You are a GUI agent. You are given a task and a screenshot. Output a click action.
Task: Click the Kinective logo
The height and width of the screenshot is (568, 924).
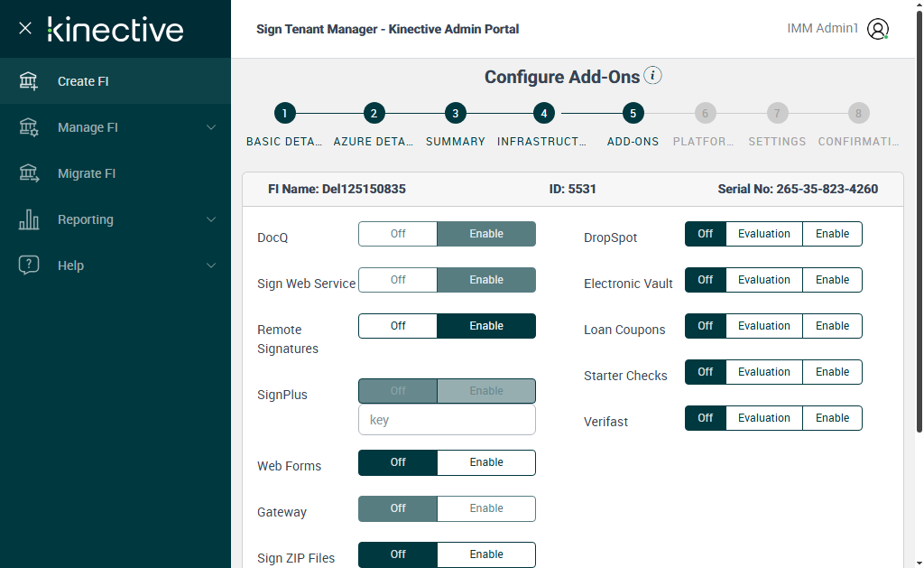[x=115, y=29]
